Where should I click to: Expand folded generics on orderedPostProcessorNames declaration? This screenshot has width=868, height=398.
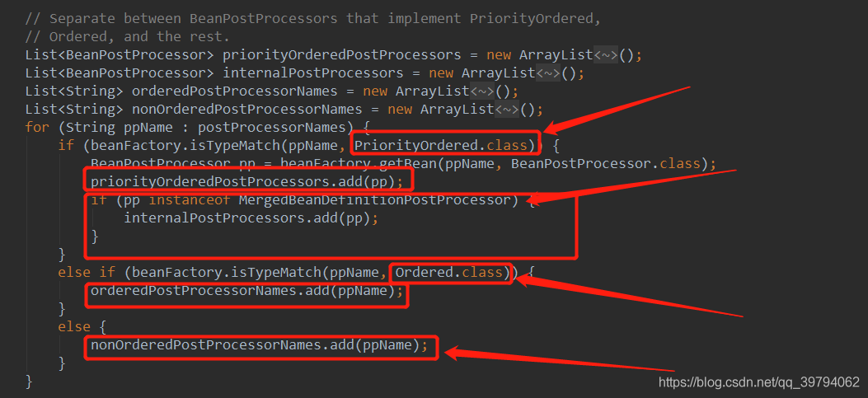[x=482, y=91]
